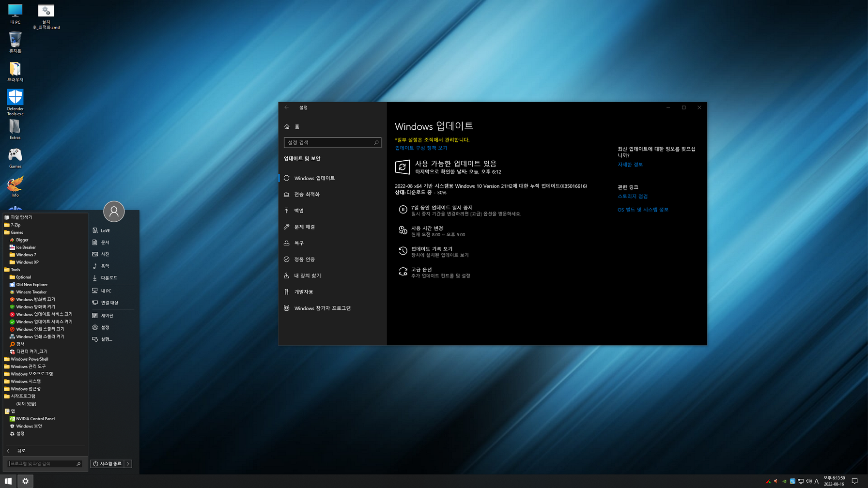868x488 pixels.
Task: Open the notification center icon in taskbar
Action: pos(855,481)
